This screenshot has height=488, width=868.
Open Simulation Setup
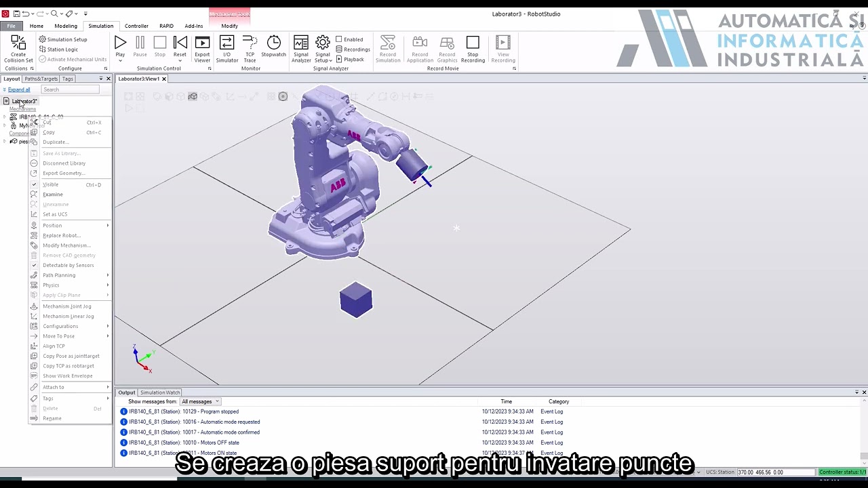63,39
